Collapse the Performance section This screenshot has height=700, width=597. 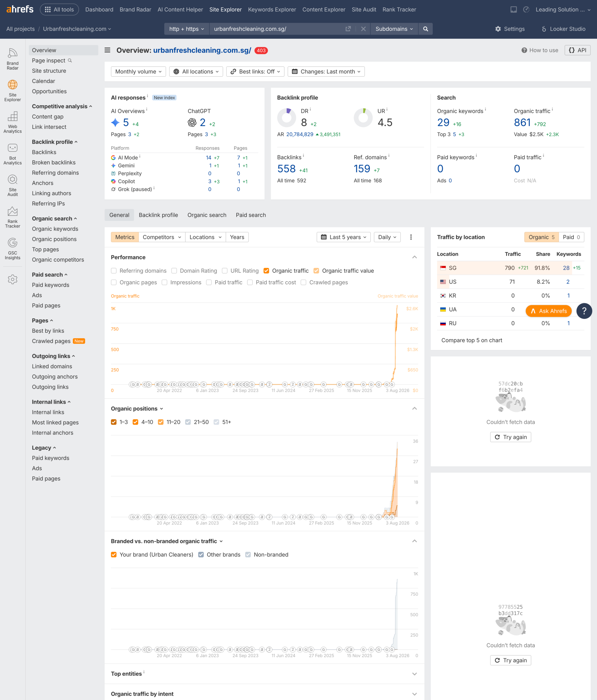[x=415, y=257]
